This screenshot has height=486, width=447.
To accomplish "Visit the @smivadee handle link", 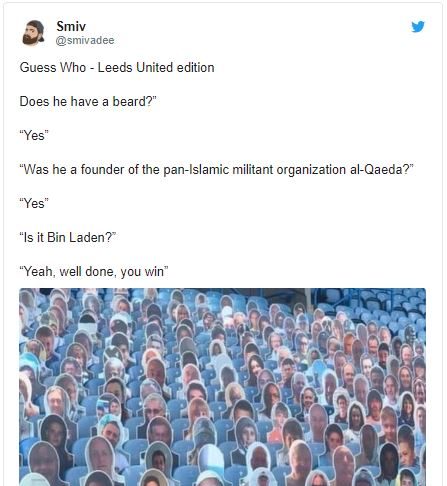I will pos(85,40).
